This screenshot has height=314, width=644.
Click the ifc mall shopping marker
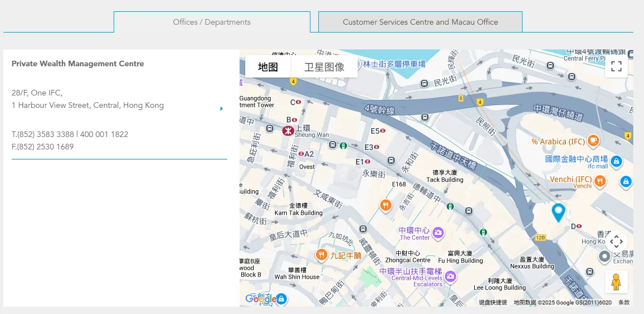coord(616,161)
